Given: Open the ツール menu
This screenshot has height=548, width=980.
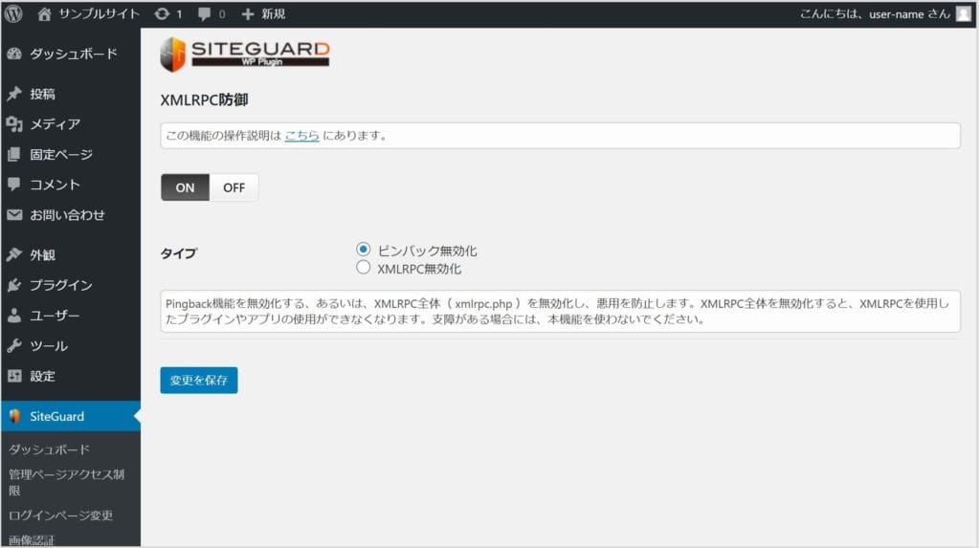Looking at the screenshot, I should click(x=71, y=345).
